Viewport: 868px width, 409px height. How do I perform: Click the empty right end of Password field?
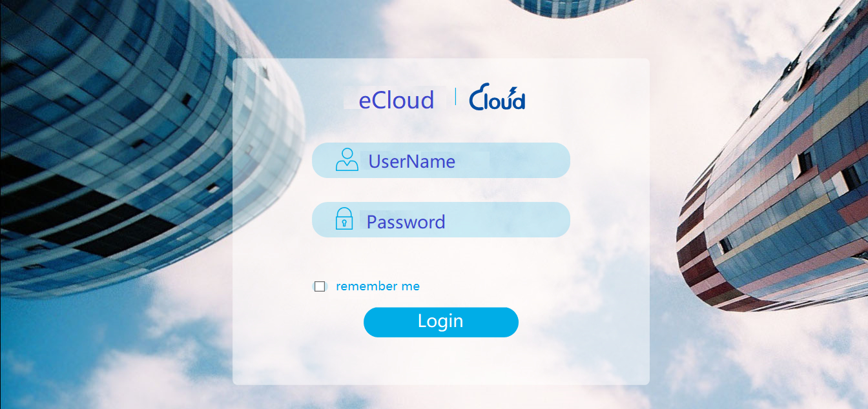coord(536,220)
